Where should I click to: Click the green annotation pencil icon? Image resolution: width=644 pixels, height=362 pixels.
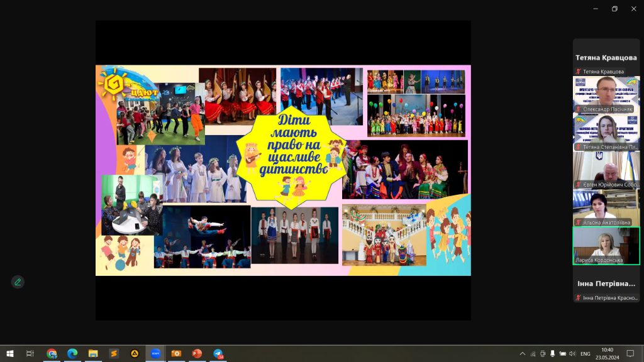coord(18,282)
